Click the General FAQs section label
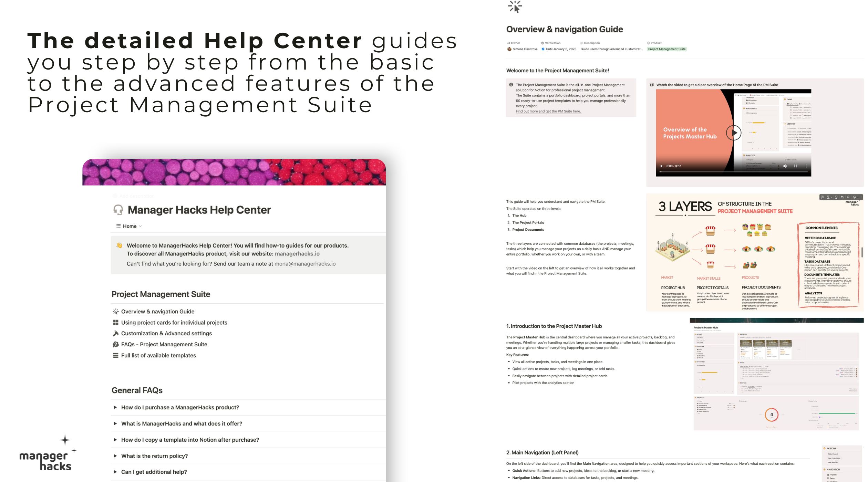 [x=137, y=389]
